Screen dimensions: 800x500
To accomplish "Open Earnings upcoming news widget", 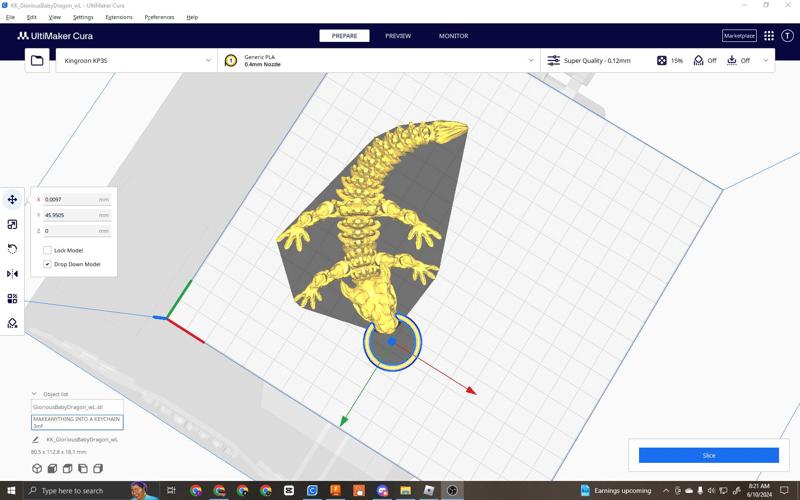I will 615,491.
